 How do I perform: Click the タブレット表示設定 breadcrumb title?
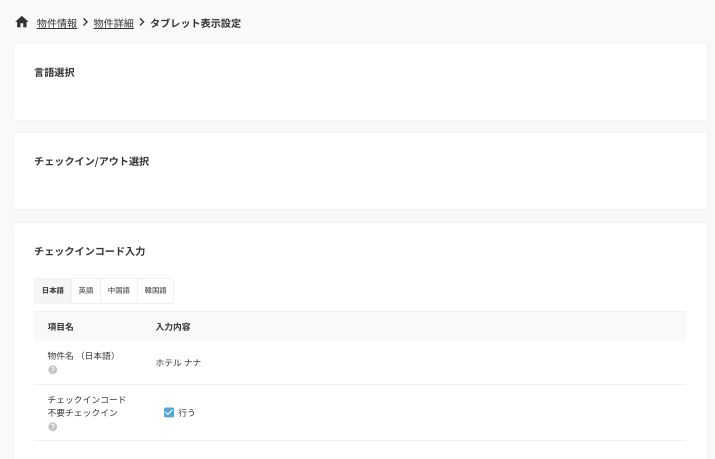click(195, 23)
